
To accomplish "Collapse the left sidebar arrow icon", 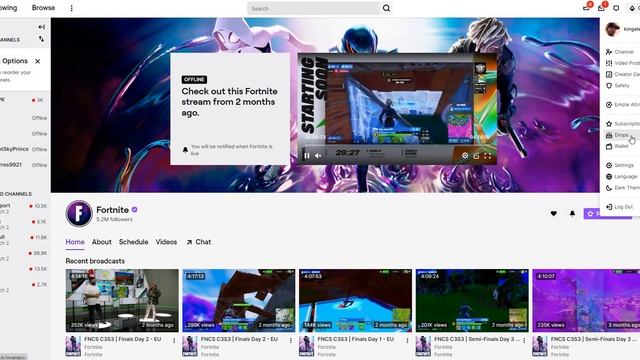I will [41, 27].
